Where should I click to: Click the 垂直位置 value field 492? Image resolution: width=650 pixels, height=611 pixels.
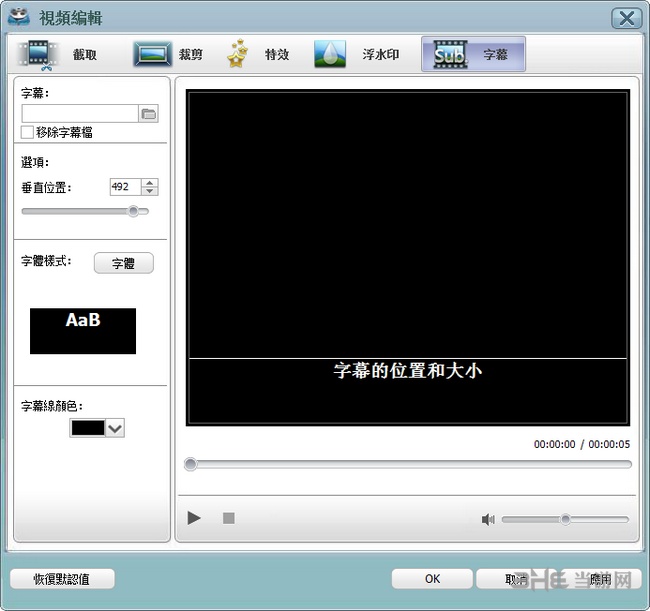coord(126,187)
